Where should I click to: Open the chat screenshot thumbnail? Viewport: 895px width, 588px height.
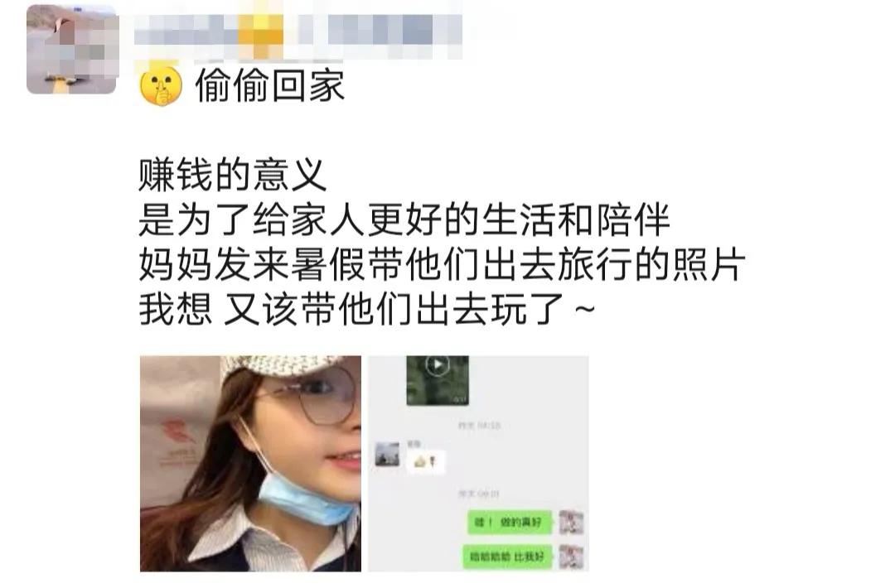pos(478,464)
